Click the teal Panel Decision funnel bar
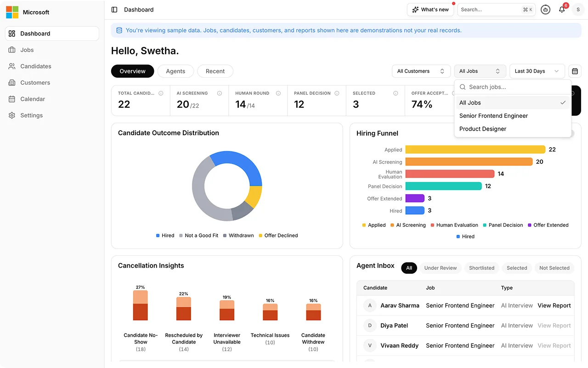The height and width of the screenshot is (368, 588). point(443,186)
